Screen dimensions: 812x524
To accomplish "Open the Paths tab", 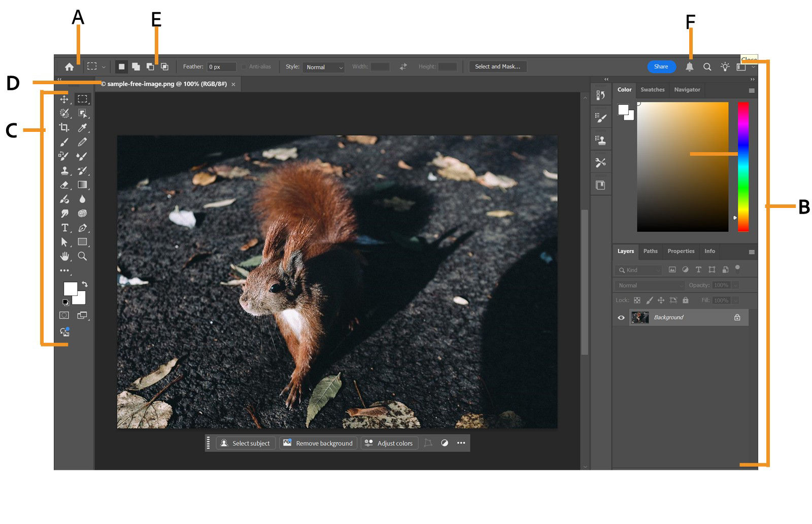I will click(x=651, y=252).
